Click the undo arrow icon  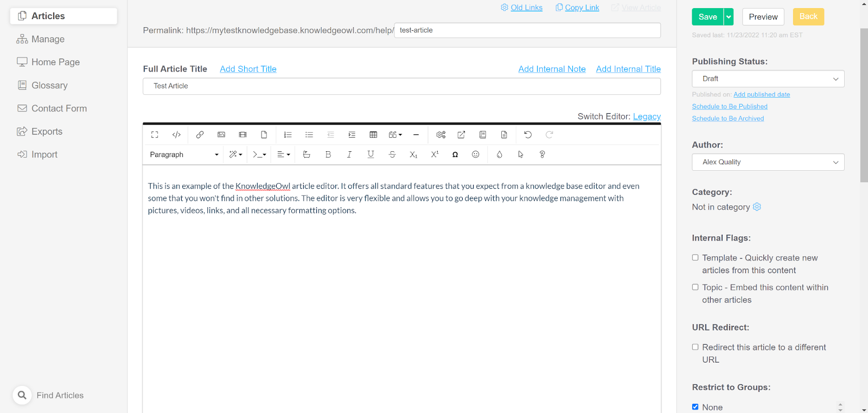[x=528, y=135]
